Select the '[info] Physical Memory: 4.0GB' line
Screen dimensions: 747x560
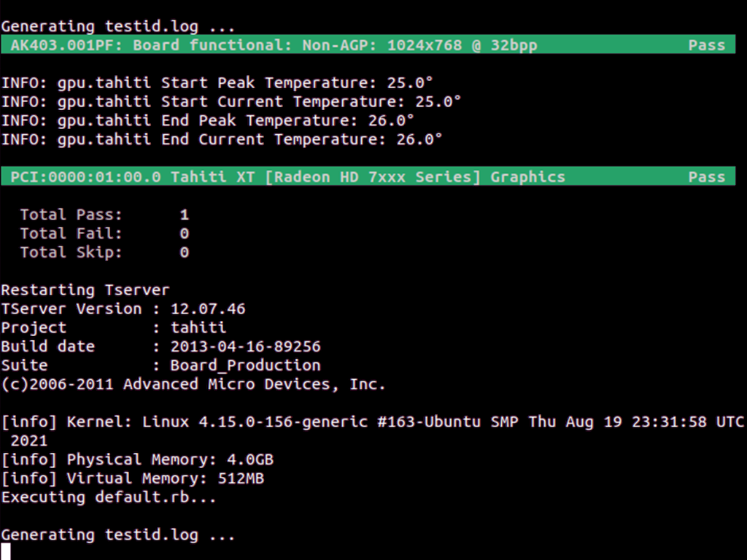(137, 459)
